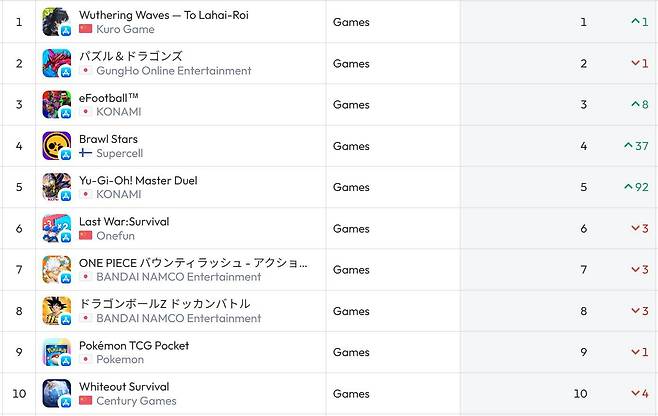Click the Yu-Gi-Oh! Master Duel icon
Screen dimensions: 658x416
coord(56,187)
